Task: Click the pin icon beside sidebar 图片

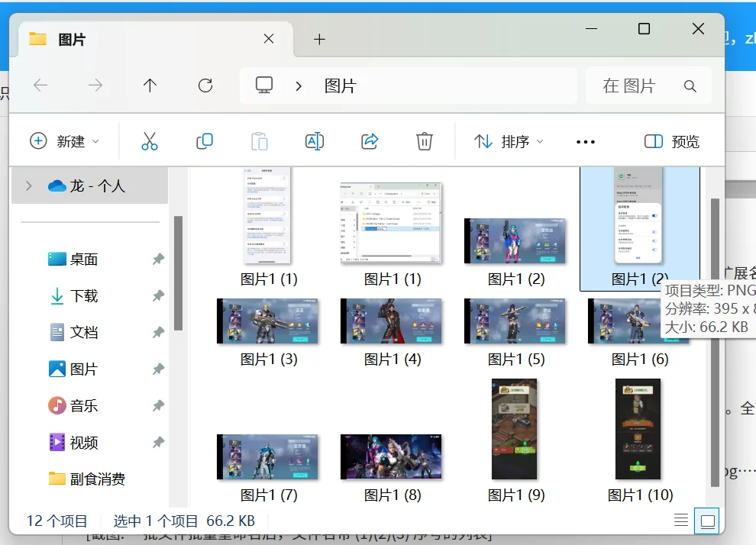Action: point(158,369)
